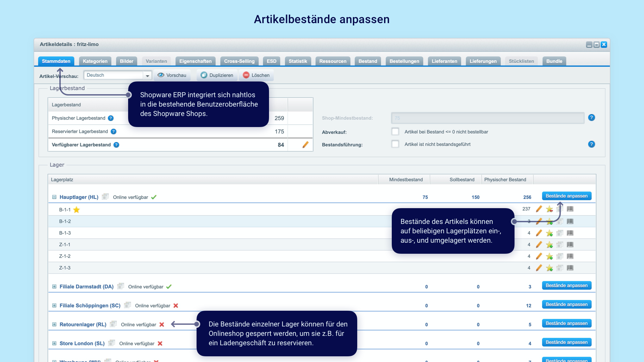Show help for Shop-Mindestbestand field
Image resolution: width=644 pixels, height=362 pixels.
click(x=592, y=118)
